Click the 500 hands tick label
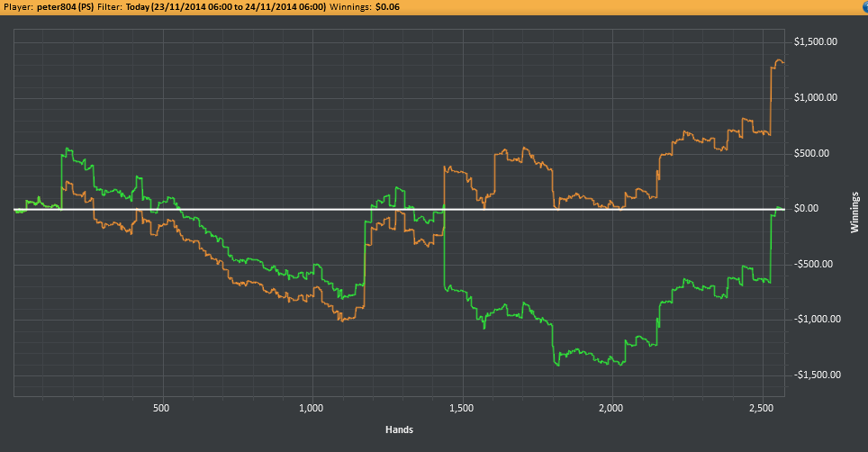This screenshot has height=452, width=868. click(x=161, y=408)
